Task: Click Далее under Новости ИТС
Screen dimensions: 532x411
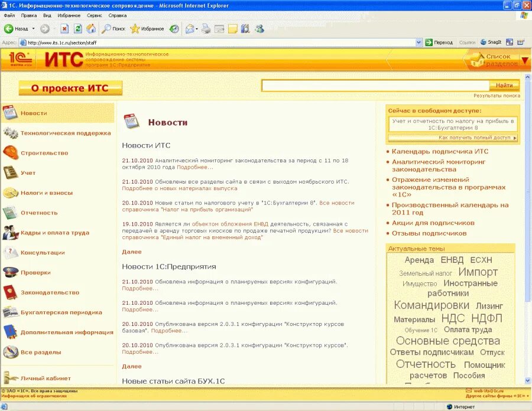Action: tap(132, 252)
